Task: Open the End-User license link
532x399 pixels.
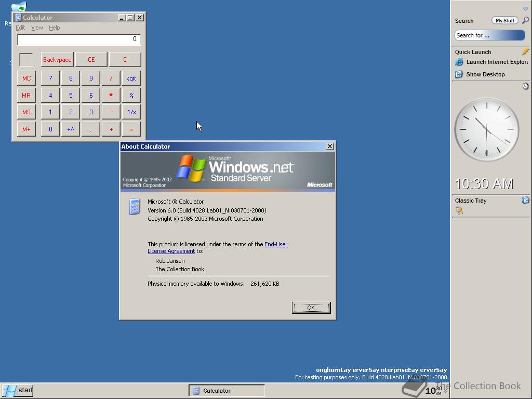Action: click(x=276, y=244)
